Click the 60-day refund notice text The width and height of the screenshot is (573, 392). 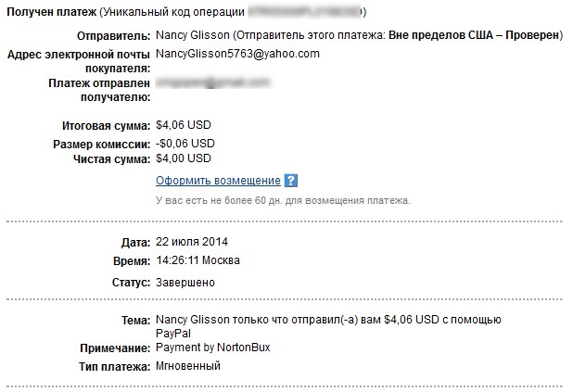(x=282, y=200)
